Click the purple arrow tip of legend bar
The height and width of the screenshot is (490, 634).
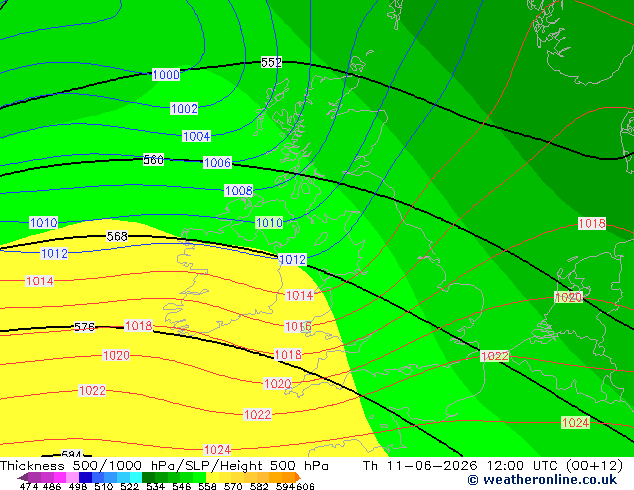point(22,477)
